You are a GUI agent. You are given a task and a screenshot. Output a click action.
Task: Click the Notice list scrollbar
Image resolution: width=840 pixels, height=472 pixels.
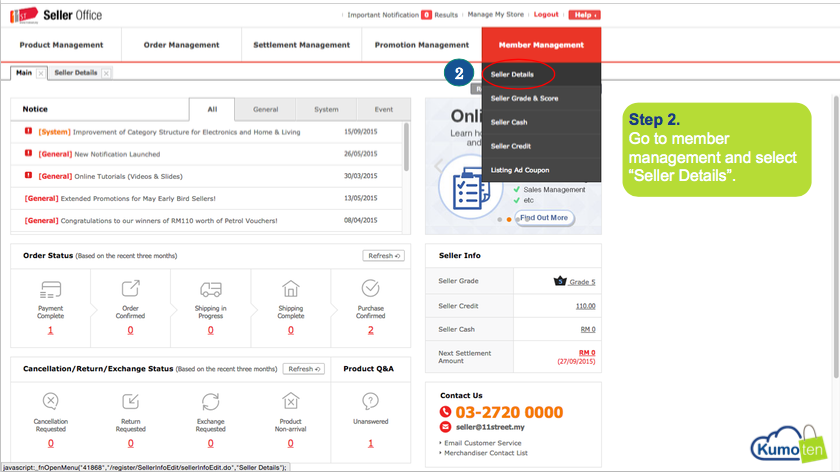[406, 147]
